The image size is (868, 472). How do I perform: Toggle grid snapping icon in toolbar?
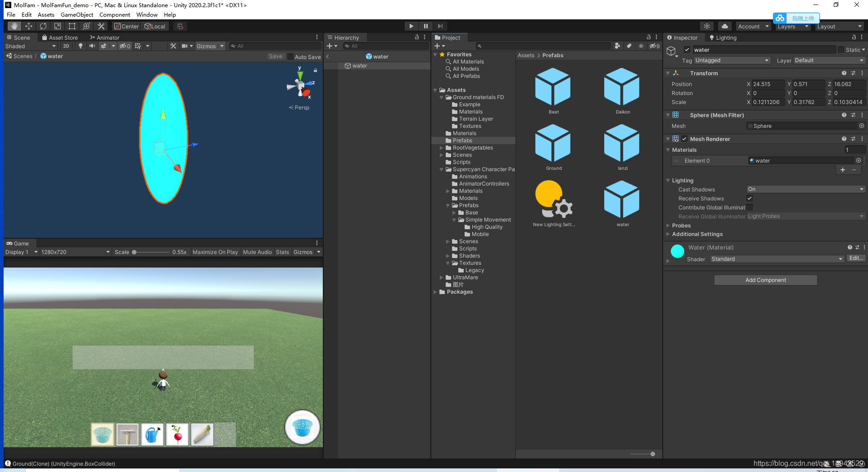180,26
